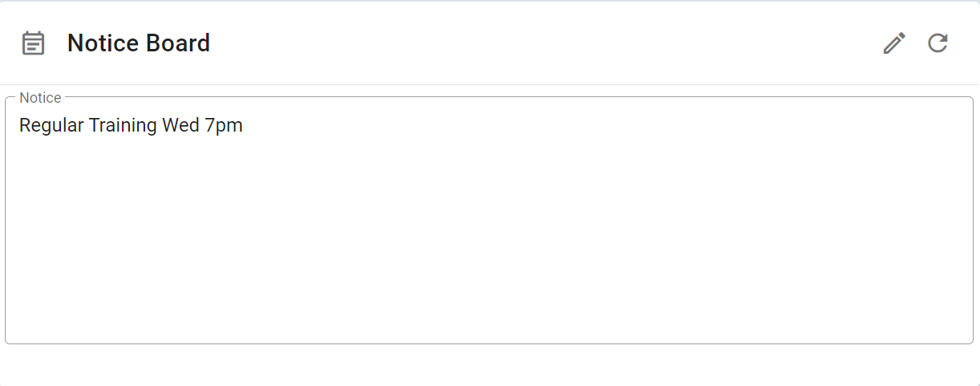The width and height of the screenshot is (980, 386).
Task: Click the "Regular Training Wed 7pm" text
Action: pyautogui.click(x=131, y=126)
